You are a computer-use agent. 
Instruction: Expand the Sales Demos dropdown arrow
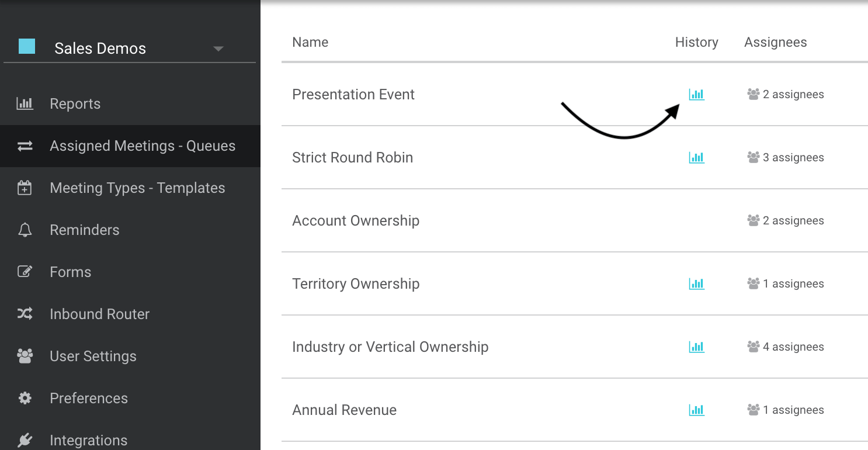pos(218,49)
